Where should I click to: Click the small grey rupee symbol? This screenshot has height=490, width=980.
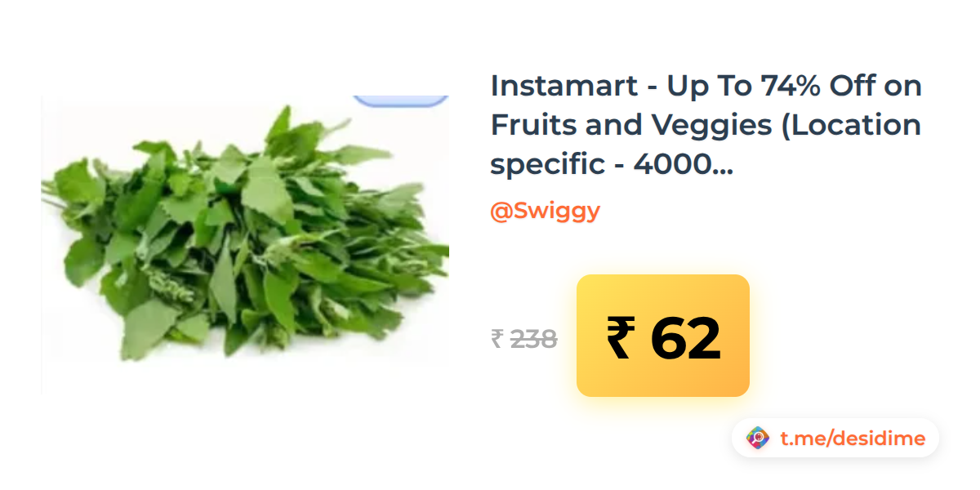coord(497,339)
